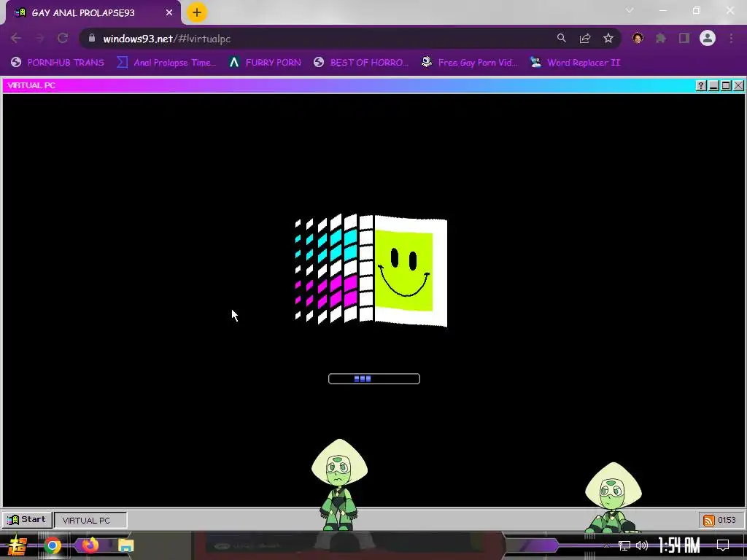Open the first bookmark on bookmarks bar
The width and height of the screenshot is (747, 560).
coord(57,63)
